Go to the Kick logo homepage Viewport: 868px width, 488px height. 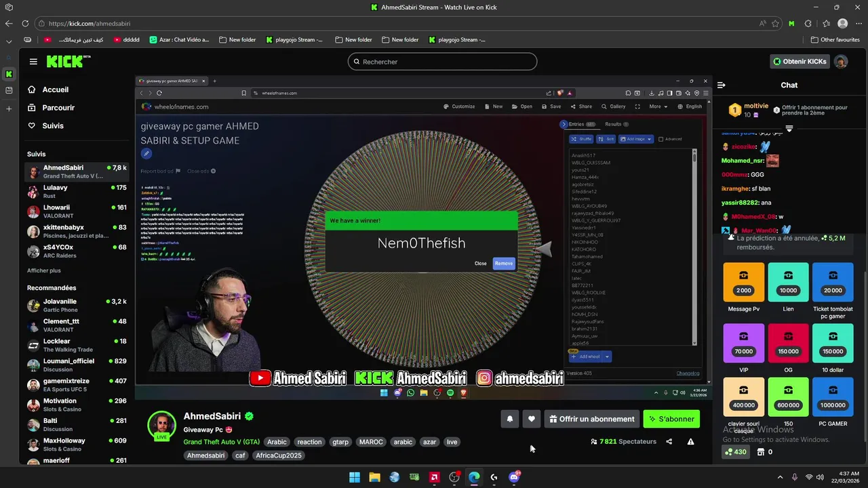pos(68,62)
